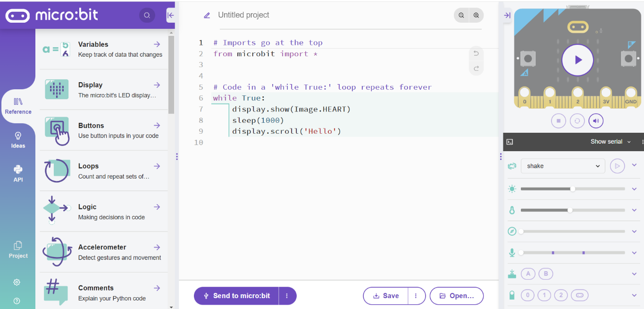Switch to the Ideas tab
The height and width of the screenshot is (309, 644).
pyautogui.click(x=18, y=140)
